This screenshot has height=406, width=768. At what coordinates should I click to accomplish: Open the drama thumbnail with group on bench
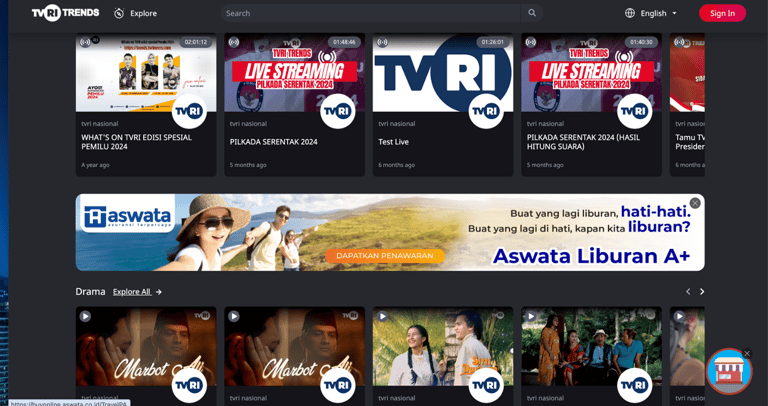pos(591,346)
